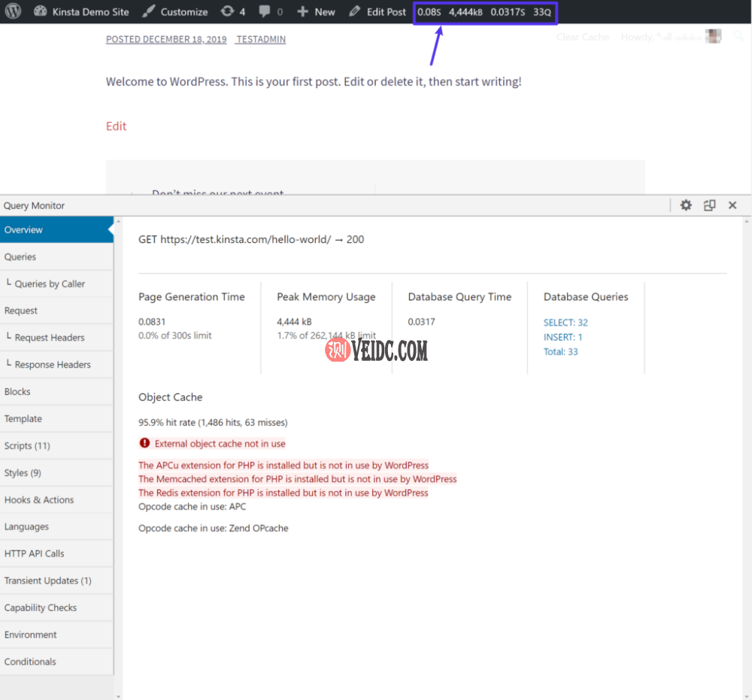
Task: Toggle Query Monitor panel position with pop-out icon
Action: [709, 205]
